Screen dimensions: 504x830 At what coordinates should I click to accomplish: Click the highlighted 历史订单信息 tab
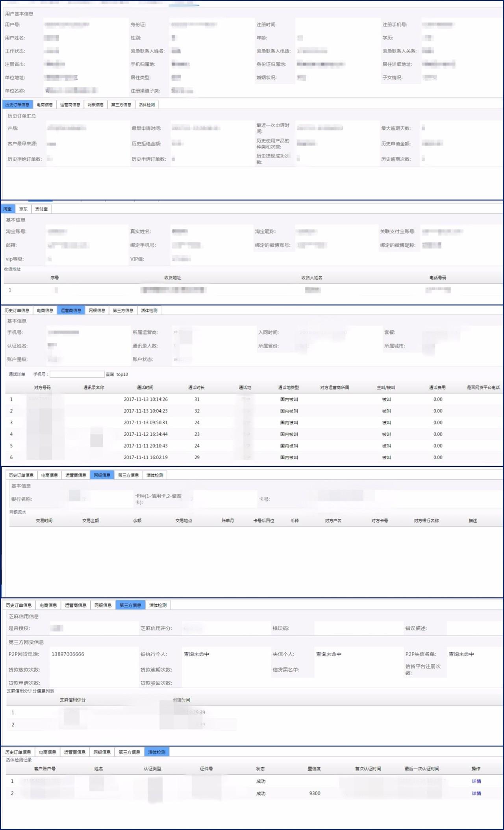click(17, 104)
